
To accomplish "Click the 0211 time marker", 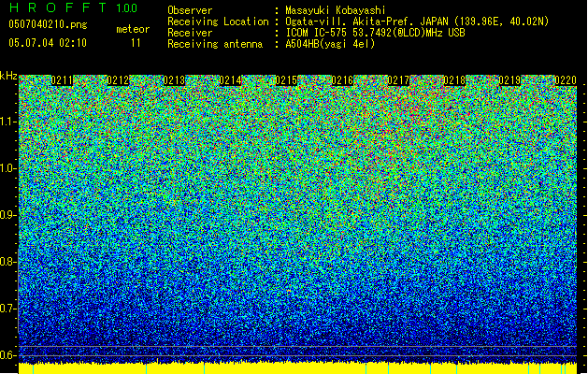I will [x=62, y=80].
